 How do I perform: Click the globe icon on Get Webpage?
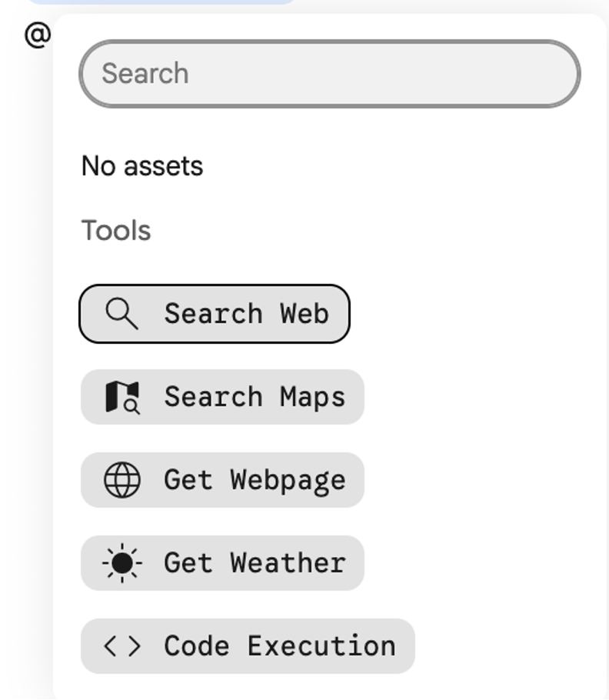[x=121, y=480]
